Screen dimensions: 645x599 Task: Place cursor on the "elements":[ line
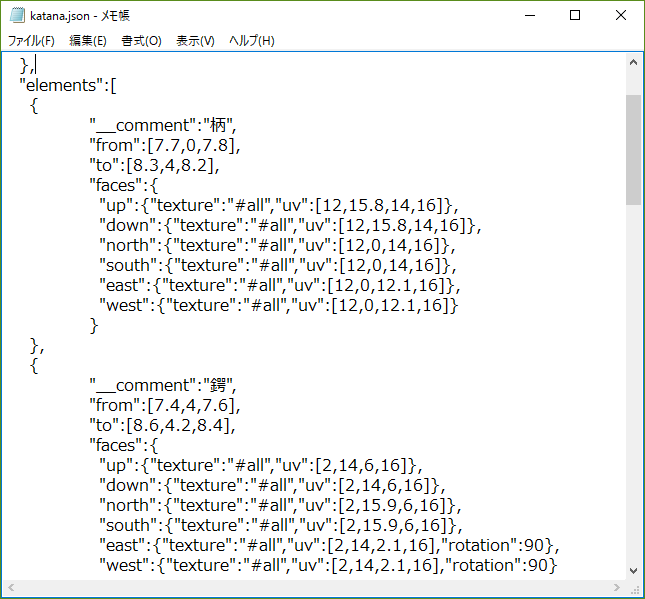[x=68, y=86]
